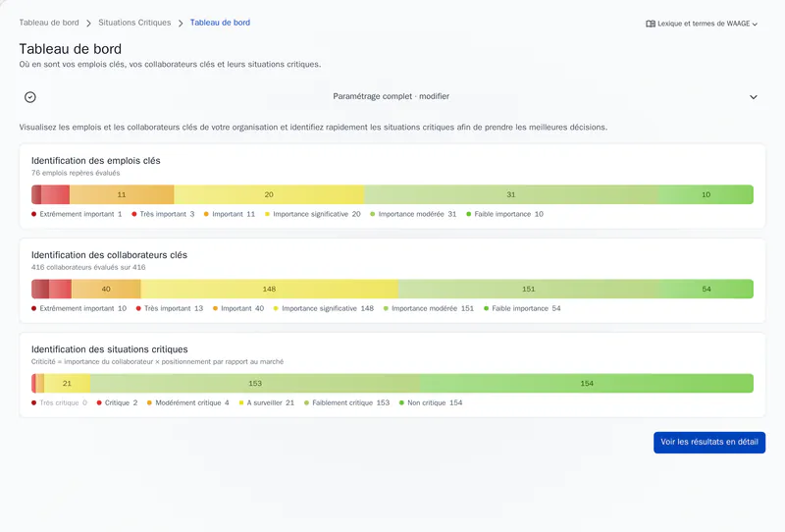Click text 416 collaborateurs évalués sur 416
This screenshot has height=532, width=785.
pyautogui.click(x=88, y=267)
